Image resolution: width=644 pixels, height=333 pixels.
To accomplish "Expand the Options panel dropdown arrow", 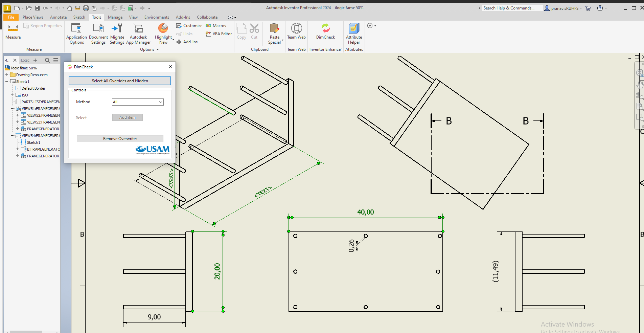I will (x=158, y=49).
